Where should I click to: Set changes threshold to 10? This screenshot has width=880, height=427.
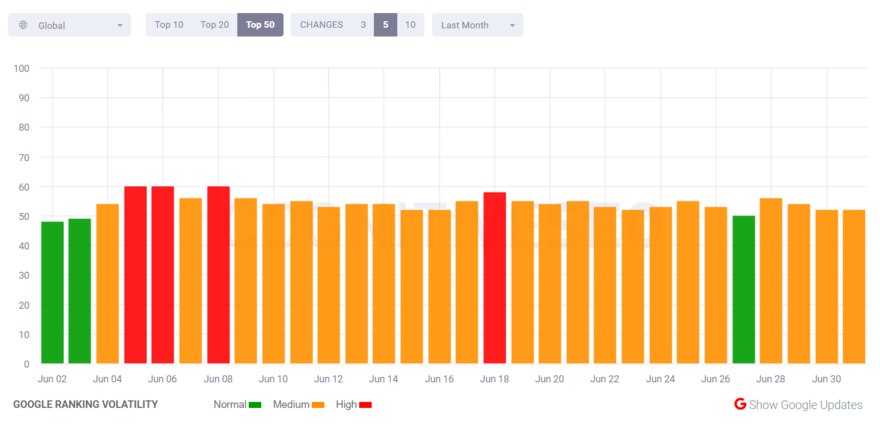(x=410, y=25)
